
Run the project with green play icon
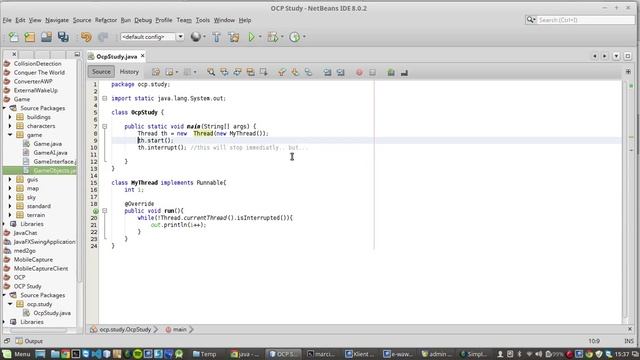pos(251,37)
